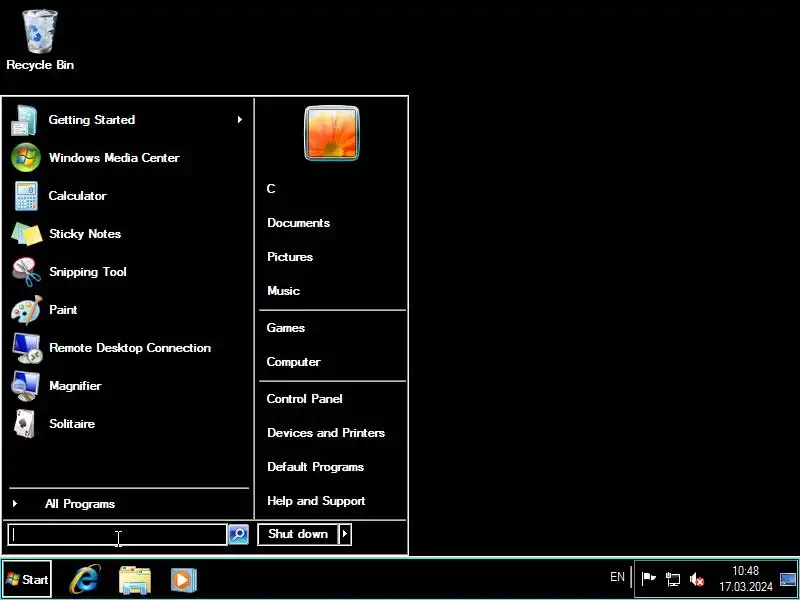Open the Calculator icon
This screenshot has height=600, width=800.
click(26, 196)
